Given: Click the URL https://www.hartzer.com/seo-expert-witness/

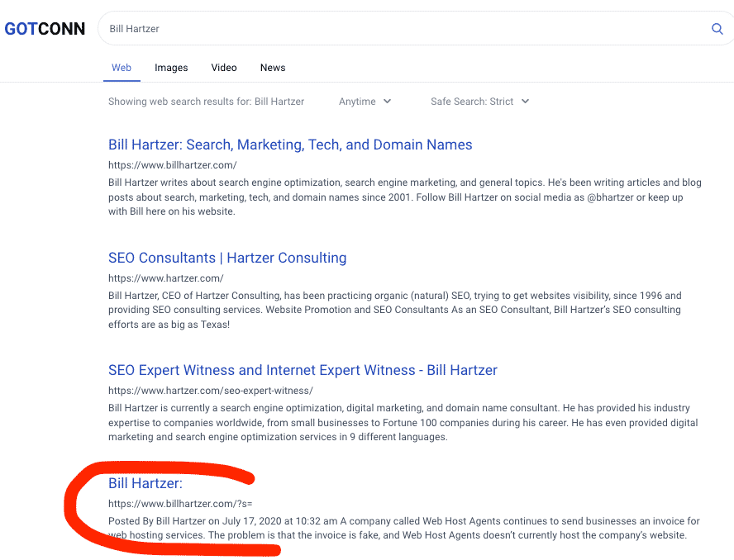Looking at the screenshot, I should click(x=211, y=391).
